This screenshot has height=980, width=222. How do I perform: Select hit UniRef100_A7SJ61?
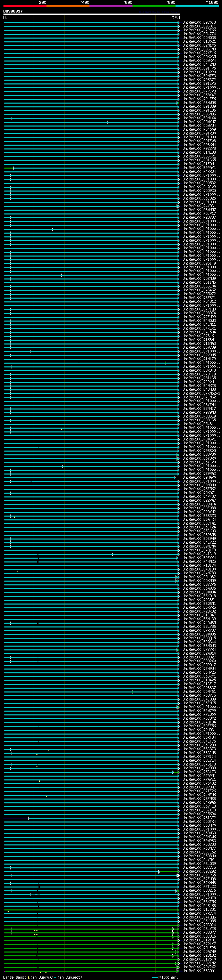199,336
